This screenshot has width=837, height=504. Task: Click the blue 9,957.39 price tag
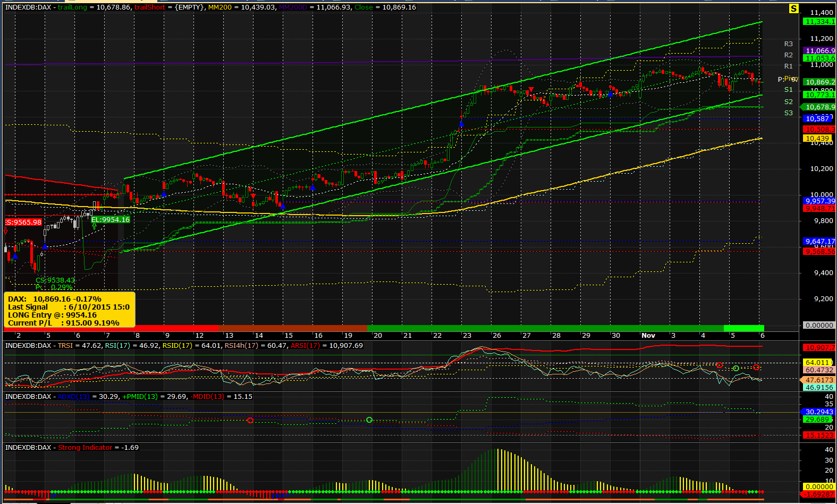(x=819, y=201)
